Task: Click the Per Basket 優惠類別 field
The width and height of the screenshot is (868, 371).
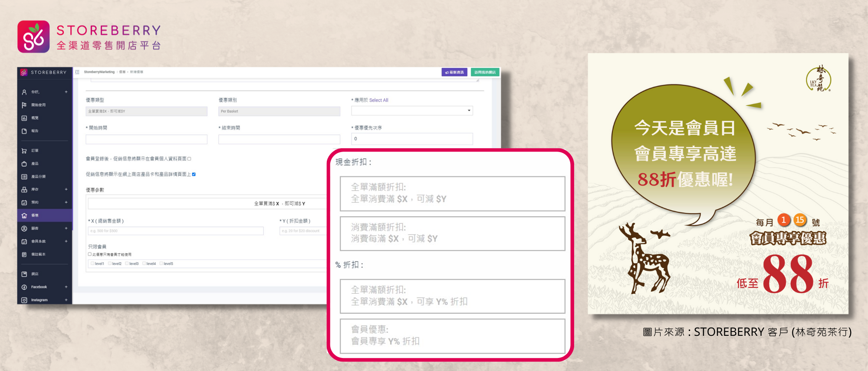Action: [x=279, y=112]
